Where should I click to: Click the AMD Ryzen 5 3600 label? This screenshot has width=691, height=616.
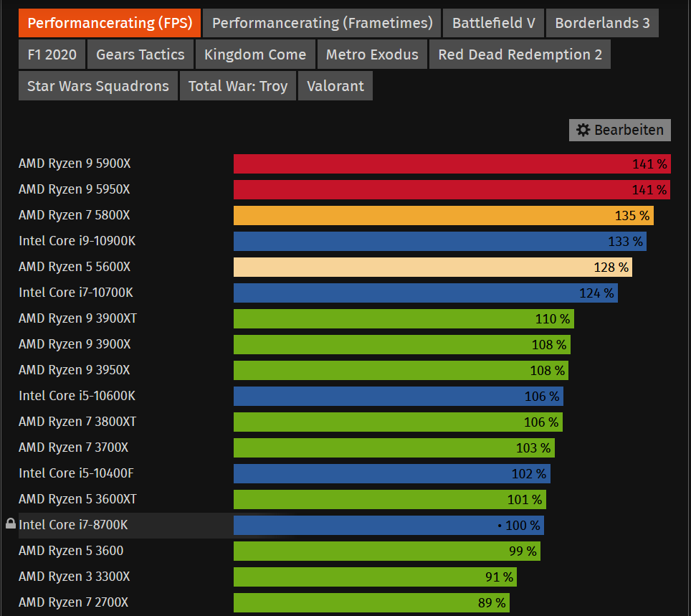[x=71, y=551]
